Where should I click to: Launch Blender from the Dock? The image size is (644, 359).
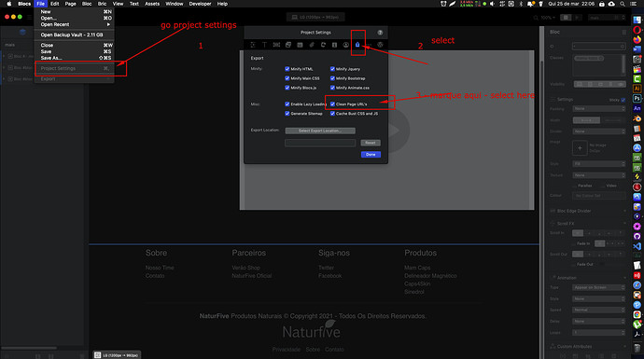tap(637, 118)
